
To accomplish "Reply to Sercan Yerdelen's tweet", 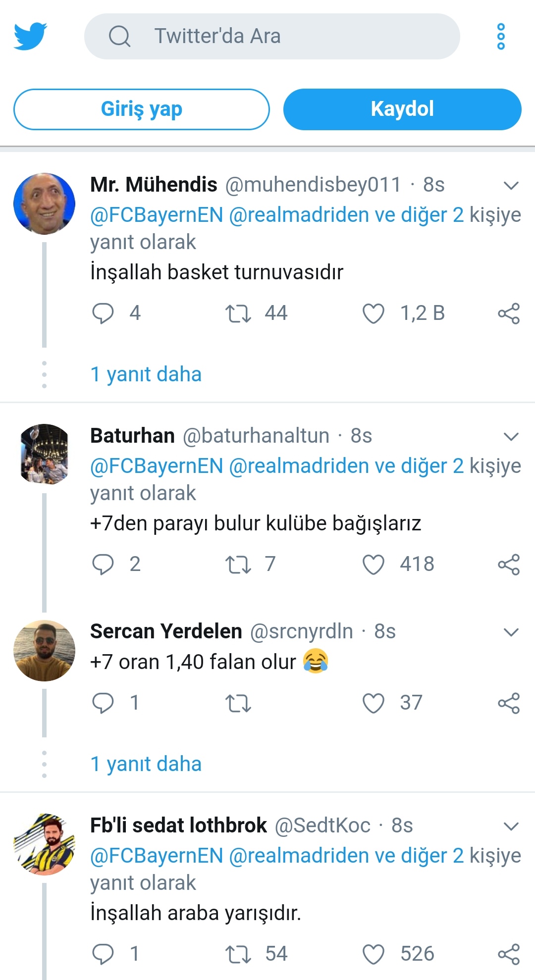I will (x=103, y=703).
